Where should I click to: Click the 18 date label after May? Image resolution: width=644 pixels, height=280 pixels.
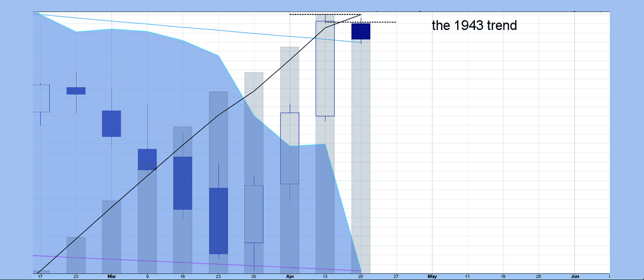503,276
